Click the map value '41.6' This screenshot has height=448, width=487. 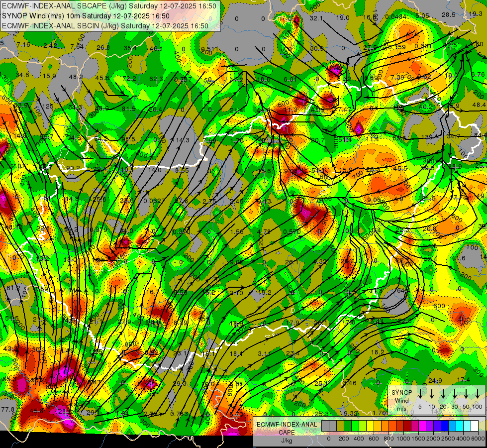point(459,258)
